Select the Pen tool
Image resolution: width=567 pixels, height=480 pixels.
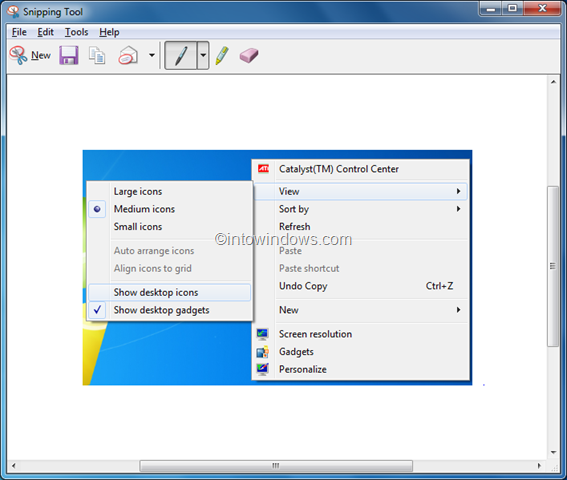181,55
